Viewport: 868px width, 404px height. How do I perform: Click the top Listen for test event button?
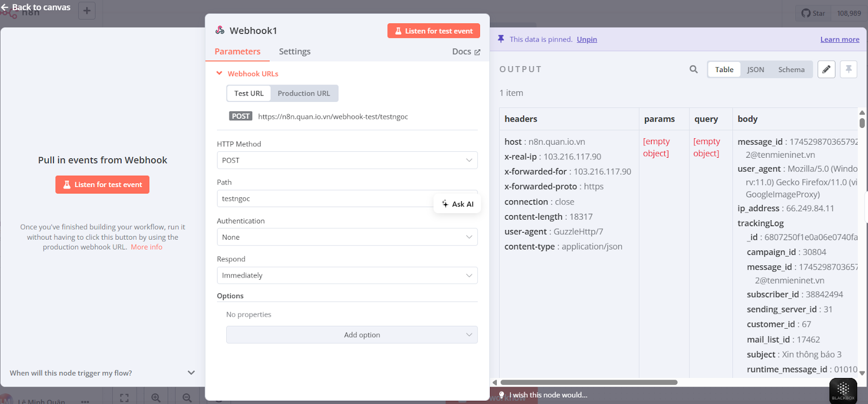click(434, 31)
